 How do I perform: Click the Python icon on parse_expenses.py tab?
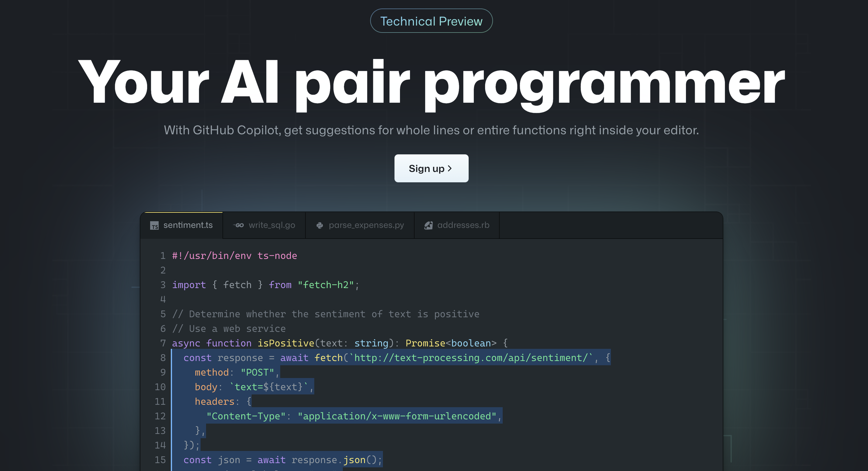coord(319,225)
